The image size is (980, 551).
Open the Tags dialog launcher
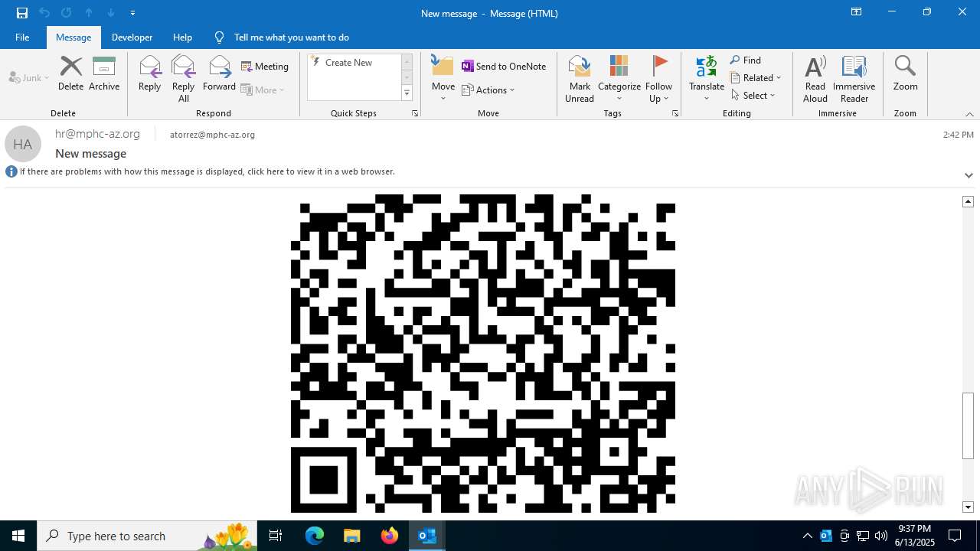[x=675, y=113]
